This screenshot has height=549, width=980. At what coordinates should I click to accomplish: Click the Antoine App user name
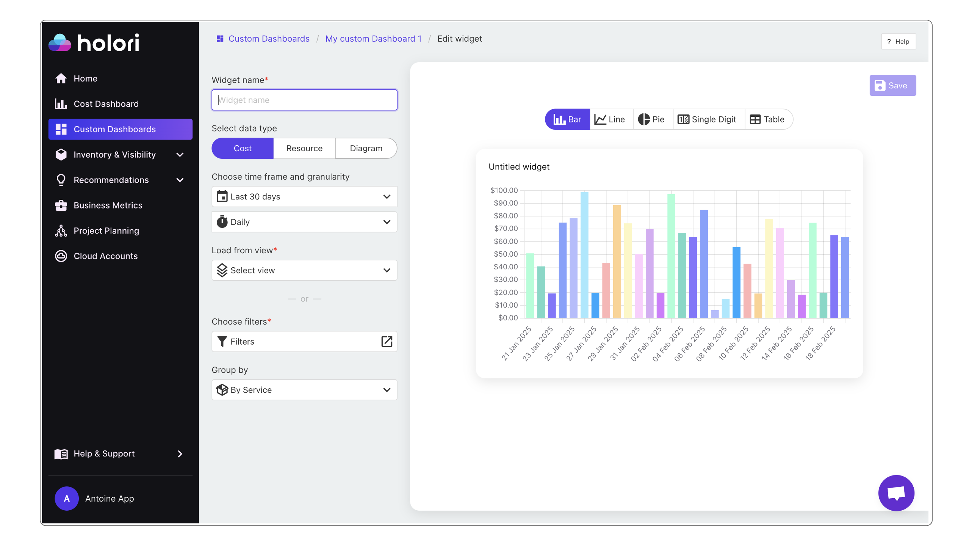[110, 499]
